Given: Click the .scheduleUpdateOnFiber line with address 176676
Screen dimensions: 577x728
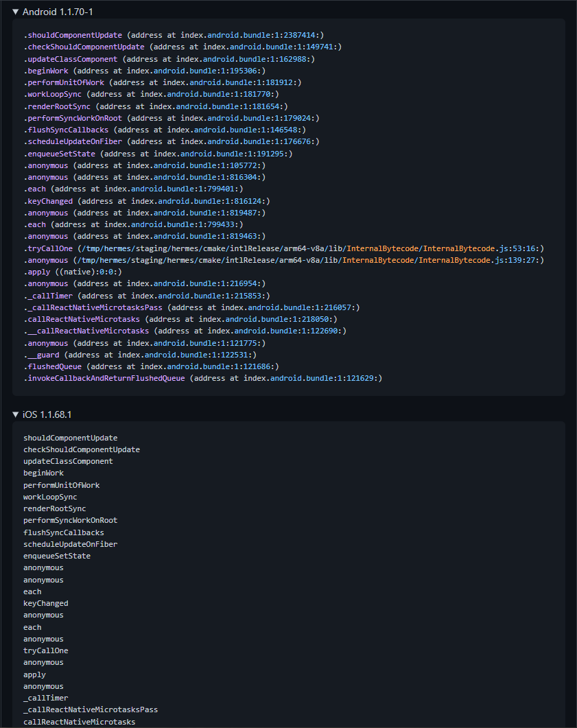Looking at the screenshot, I should point(172,141).
